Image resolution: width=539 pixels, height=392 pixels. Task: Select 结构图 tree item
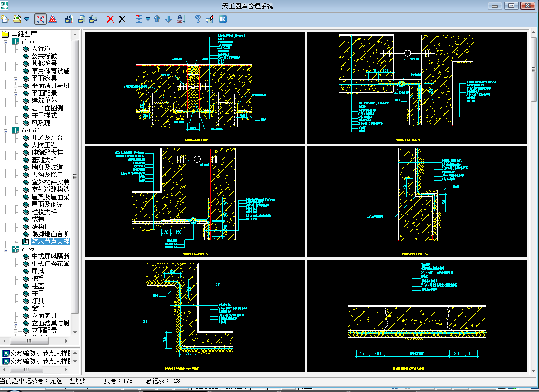(41, 227)
